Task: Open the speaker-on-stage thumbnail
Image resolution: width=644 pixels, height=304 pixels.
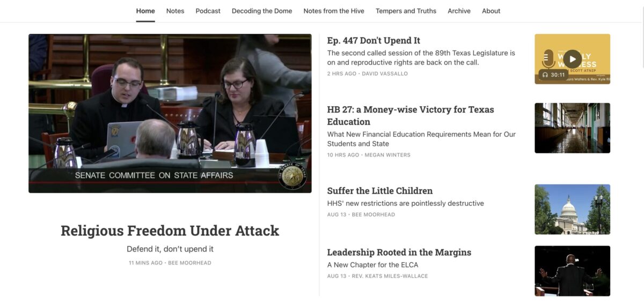Action: coord(572,271)
